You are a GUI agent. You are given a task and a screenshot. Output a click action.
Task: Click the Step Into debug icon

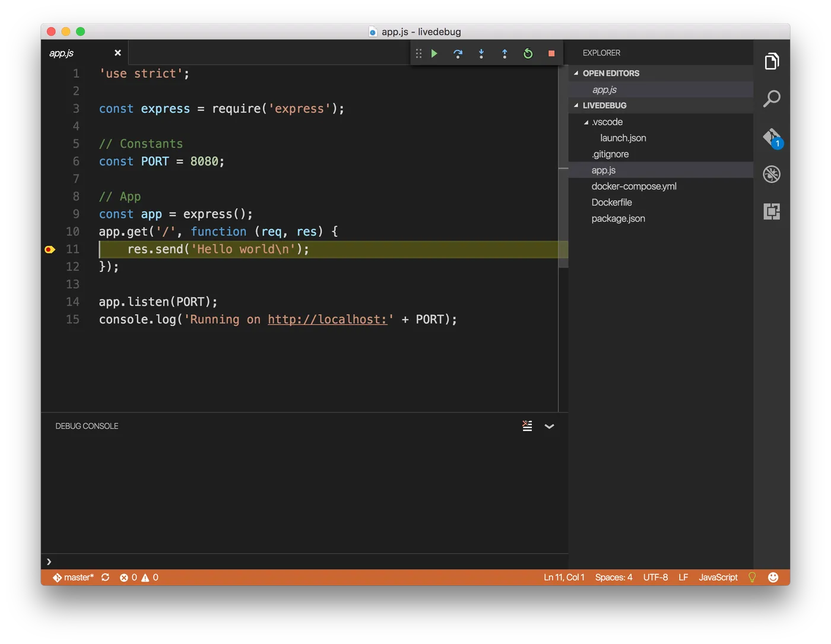pos(481,53)
